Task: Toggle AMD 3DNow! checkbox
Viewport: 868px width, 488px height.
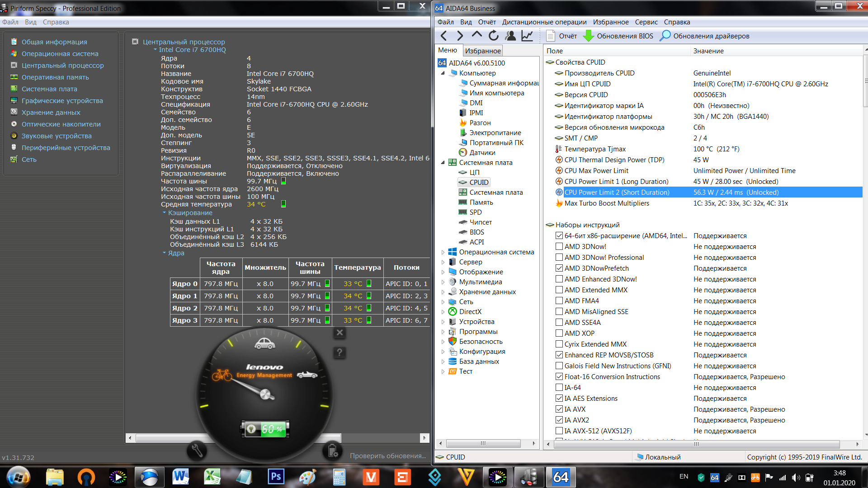Action: click(x=559, y=247)
